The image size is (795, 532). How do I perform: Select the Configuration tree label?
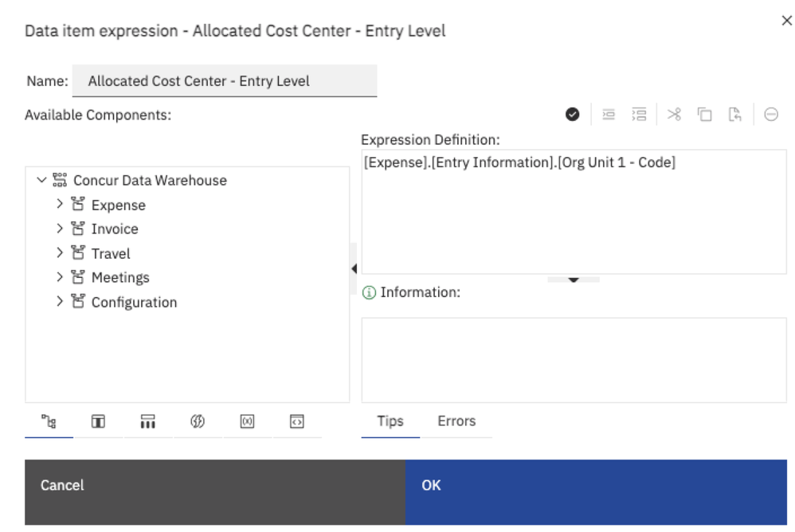click(134, 303)
